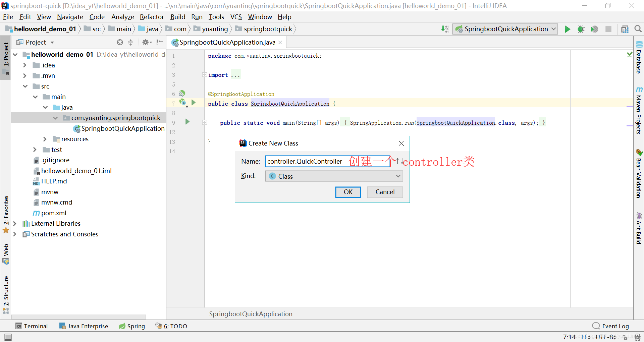Open the File menu
The width and height of the screenshot is (644, 342).
click(8, 17)
